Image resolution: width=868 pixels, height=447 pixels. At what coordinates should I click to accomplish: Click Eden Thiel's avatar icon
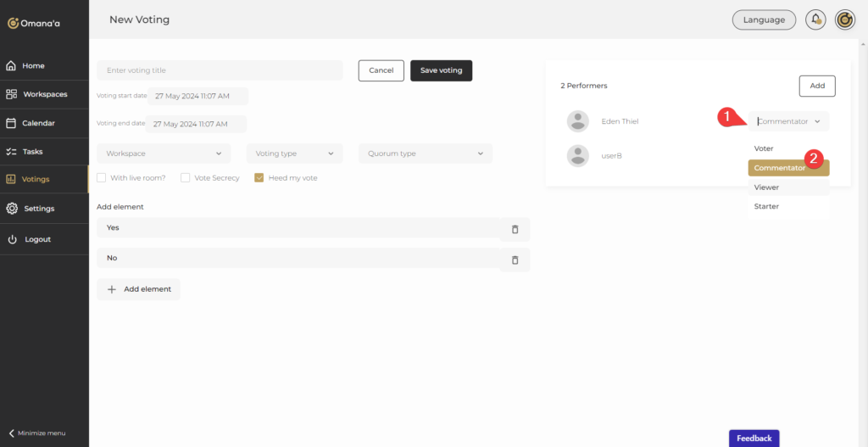click(x=577, y=121)
